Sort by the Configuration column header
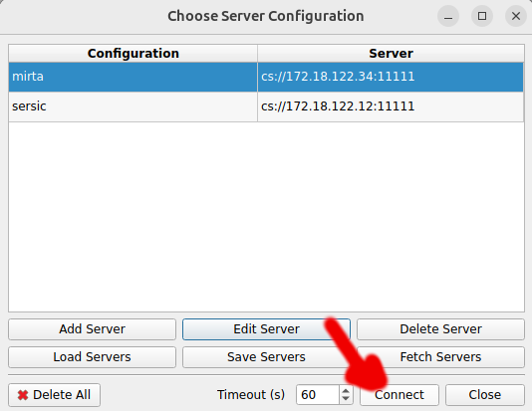 click(133, 54)
